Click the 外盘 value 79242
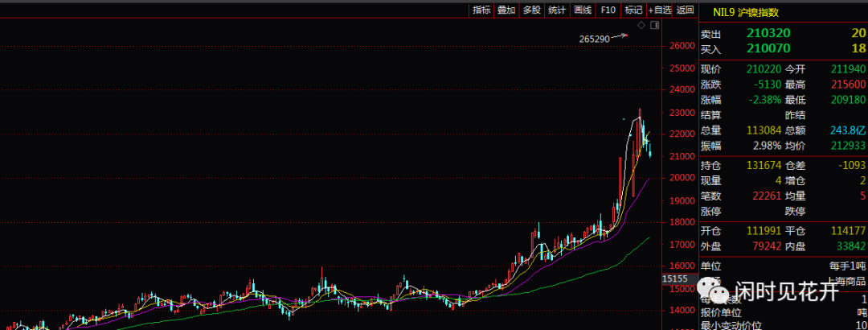 point(767,246)
